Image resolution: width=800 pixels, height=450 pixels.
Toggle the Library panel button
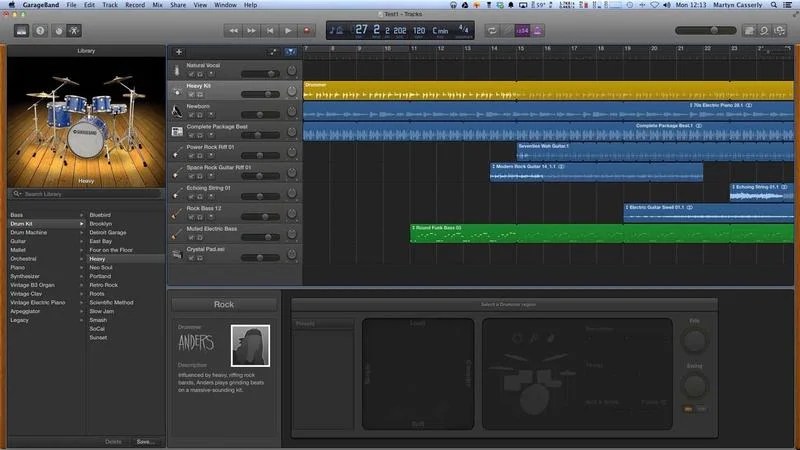[21, 31]
